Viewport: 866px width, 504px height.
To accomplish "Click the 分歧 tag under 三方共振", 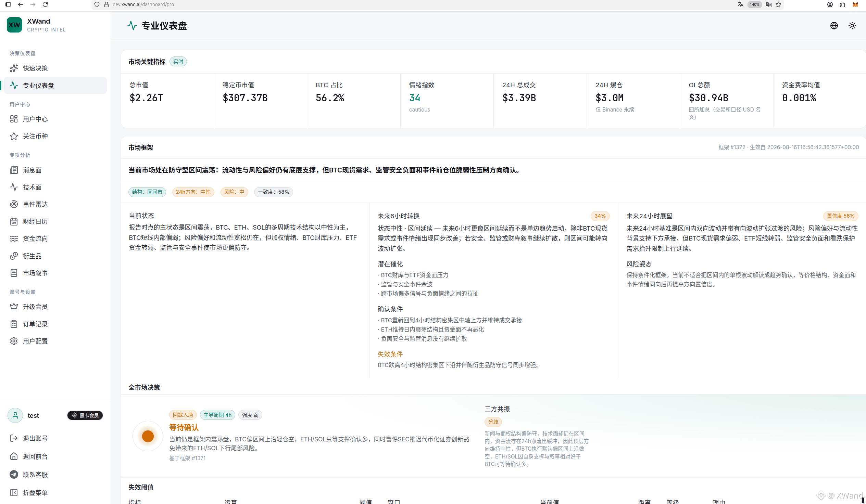I will 493,422.
